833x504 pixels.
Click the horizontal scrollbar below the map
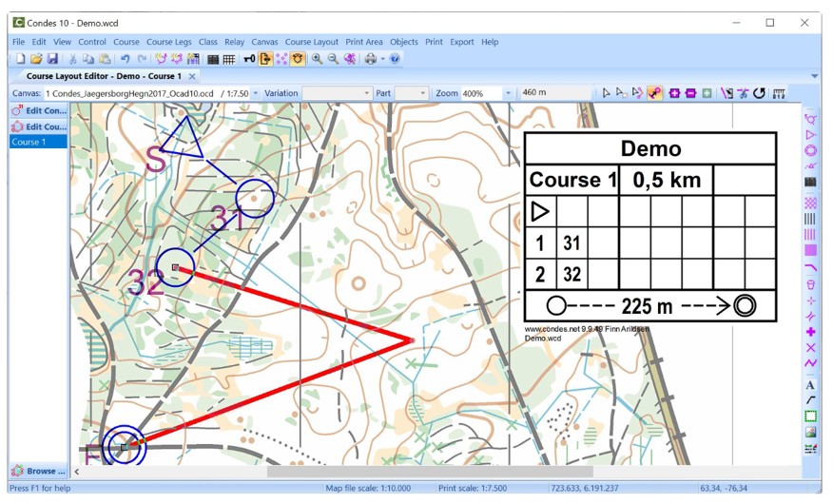[428, 471]
